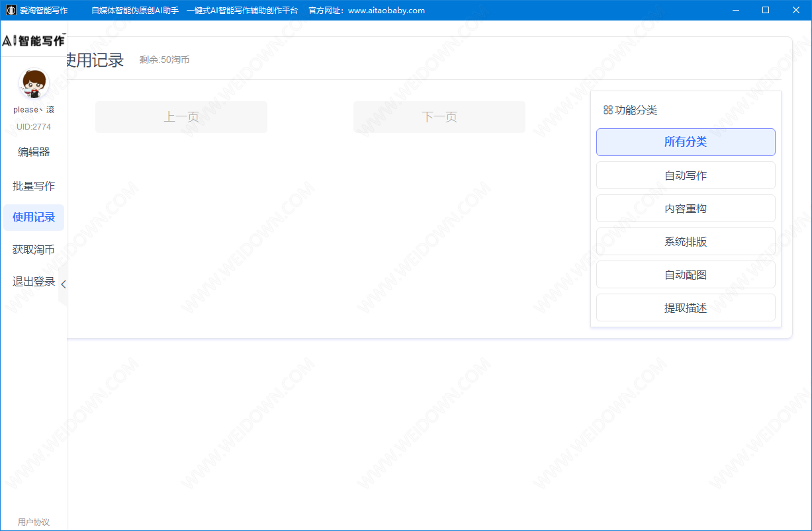Select 使用记录 in the sidebar

point(34,218)
